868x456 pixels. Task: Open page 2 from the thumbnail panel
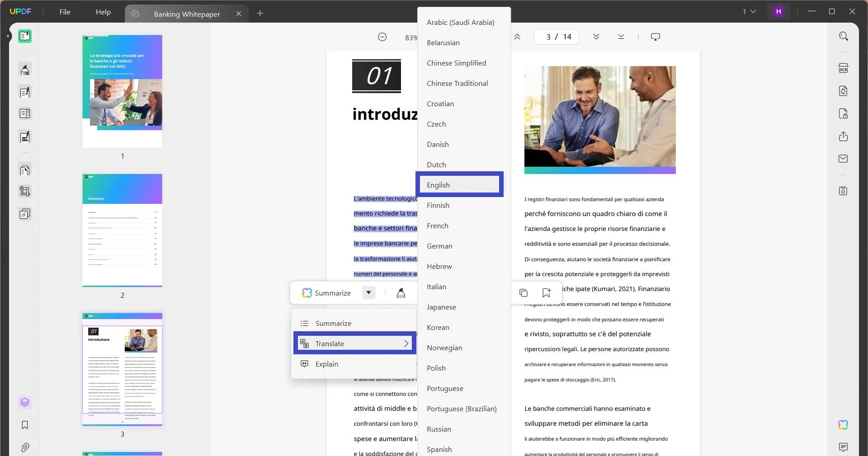coord(122,230)
